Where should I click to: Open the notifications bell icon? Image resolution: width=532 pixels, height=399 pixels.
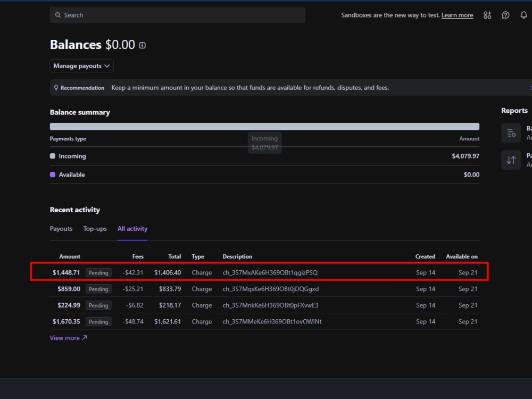click(x=524, y=15)
